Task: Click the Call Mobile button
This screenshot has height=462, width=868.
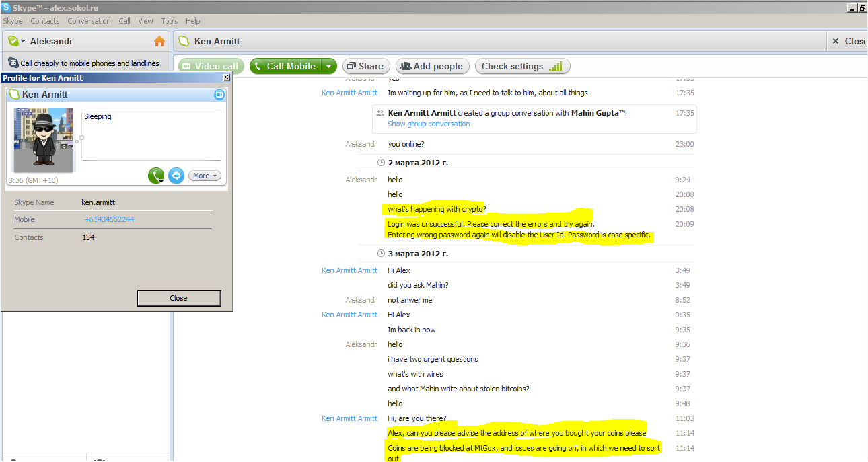Action: click(x=286, y=66)
